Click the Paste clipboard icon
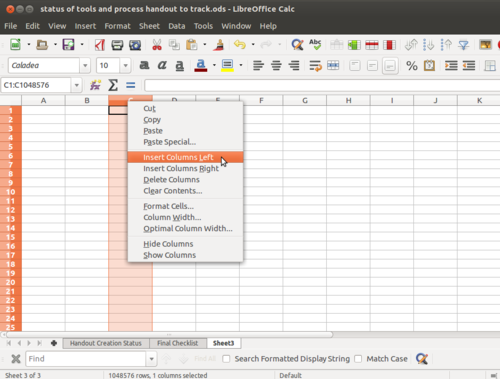 click(x=192, y=45)
